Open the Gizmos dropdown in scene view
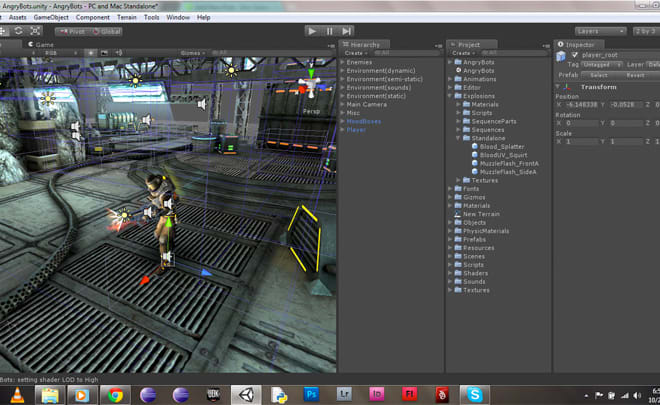Viewport: 660px width, 405px height. pyautogui.click(x=192, y=53)
